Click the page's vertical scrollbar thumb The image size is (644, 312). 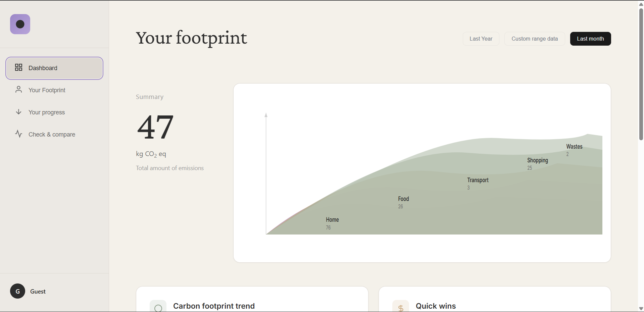tap(641, 74)
